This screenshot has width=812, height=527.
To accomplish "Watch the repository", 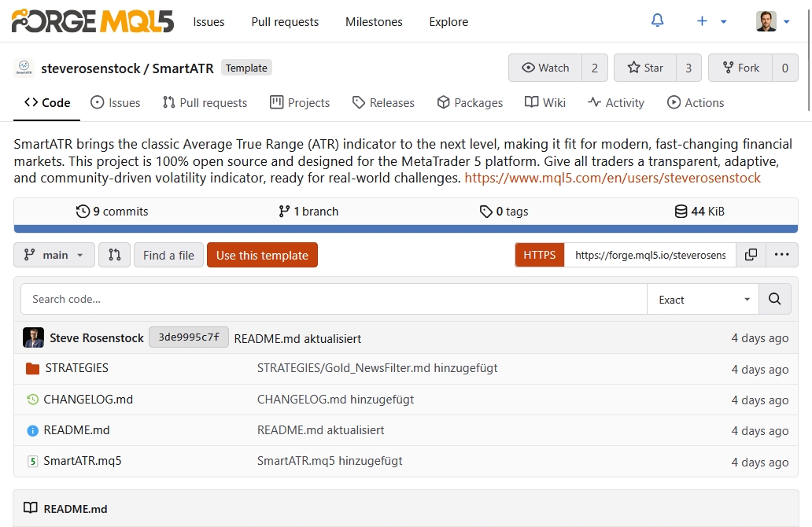I will pyautogui.click(x=545, y=68).
